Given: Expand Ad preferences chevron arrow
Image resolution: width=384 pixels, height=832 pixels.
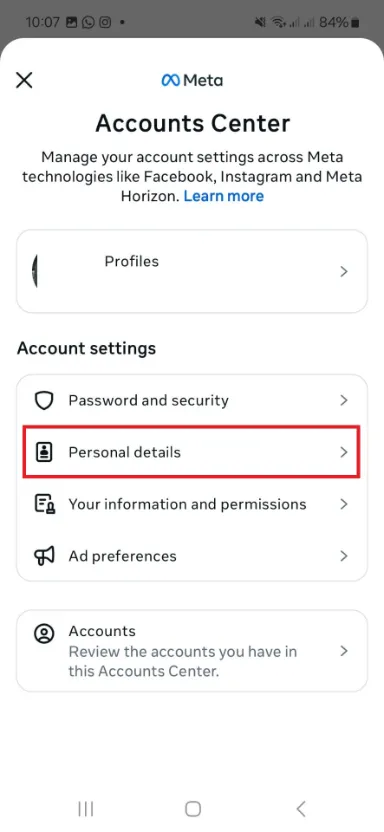Looking at the screenshot, I should [344, 556].
